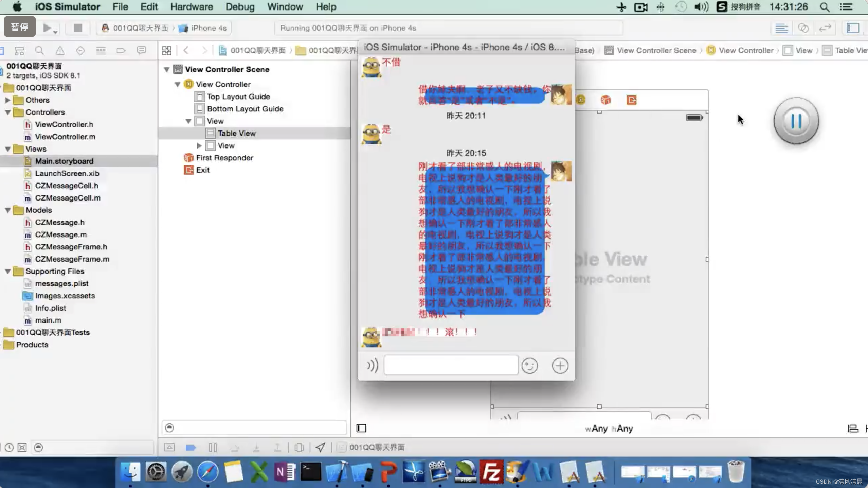The width and height of the screenshot is (868, 488).
Task: Open the report navigator icon
Action: pyautogui.click(x=142, y=51)
